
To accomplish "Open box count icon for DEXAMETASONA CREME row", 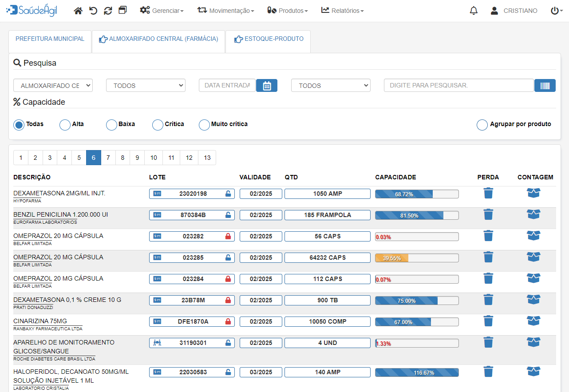I will click(x=533, y=299).
